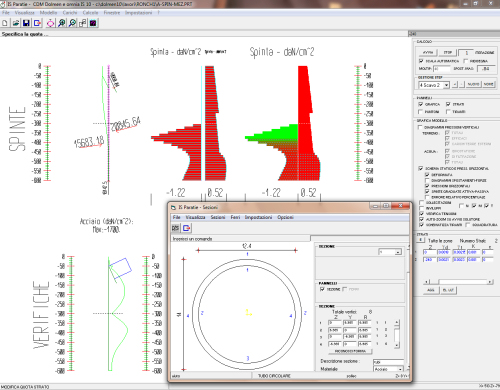Click the Strati horizontal scrollbar track
The height and width of the screenshot is (390, 500).
pyautogui.click(x=463, y=282)
